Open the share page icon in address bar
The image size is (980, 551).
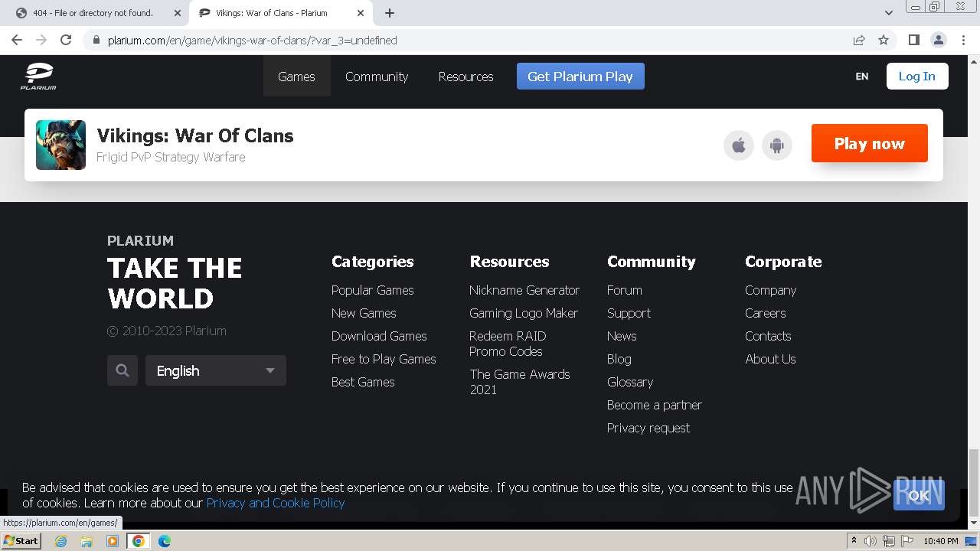[859, 40]
